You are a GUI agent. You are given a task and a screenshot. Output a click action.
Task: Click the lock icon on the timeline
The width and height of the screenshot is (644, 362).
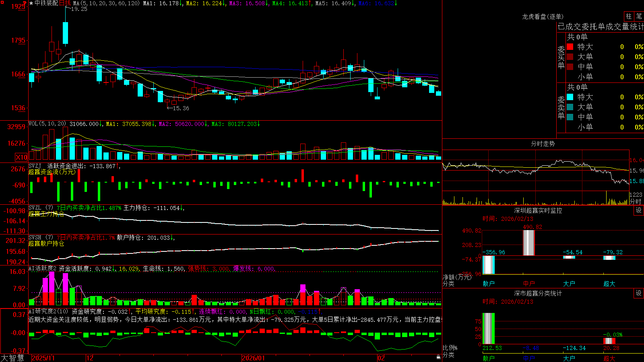(x=438, y=357)
